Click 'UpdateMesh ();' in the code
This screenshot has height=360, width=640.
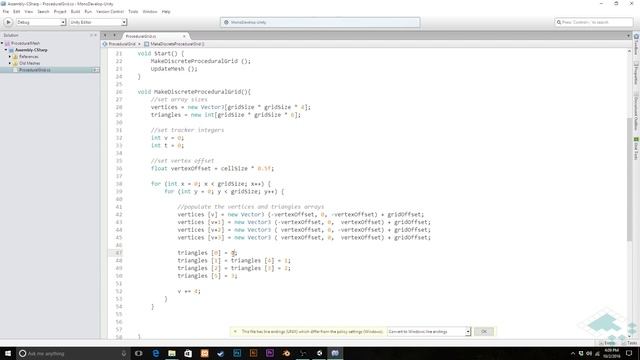click(x=174, y=69)
